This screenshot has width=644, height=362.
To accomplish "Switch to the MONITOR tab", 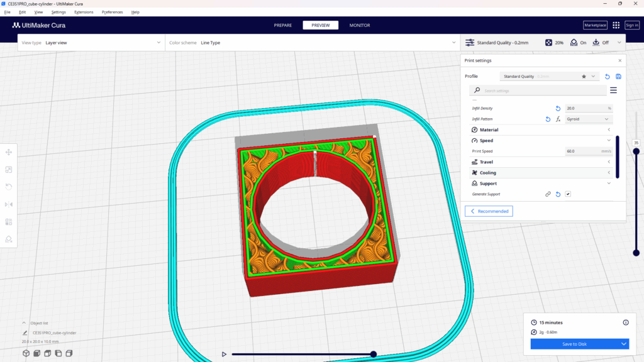I will 359,25.
